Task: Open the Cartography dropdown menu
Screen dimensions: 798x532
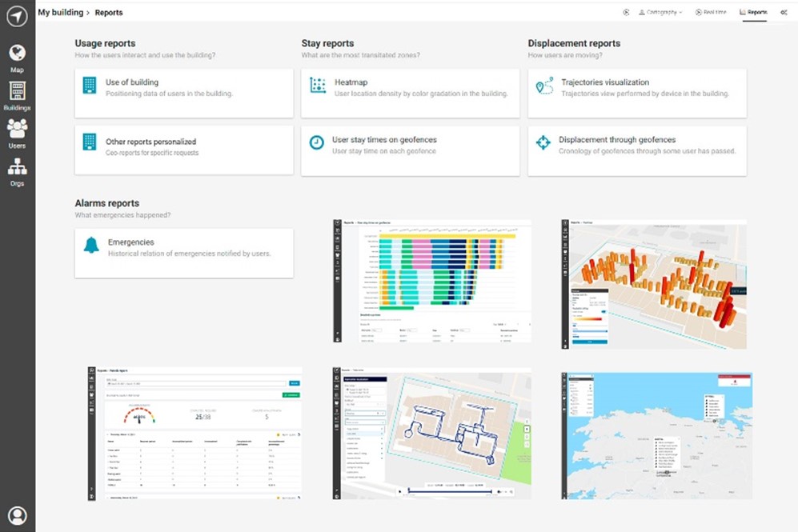Action: coord(660,12)
